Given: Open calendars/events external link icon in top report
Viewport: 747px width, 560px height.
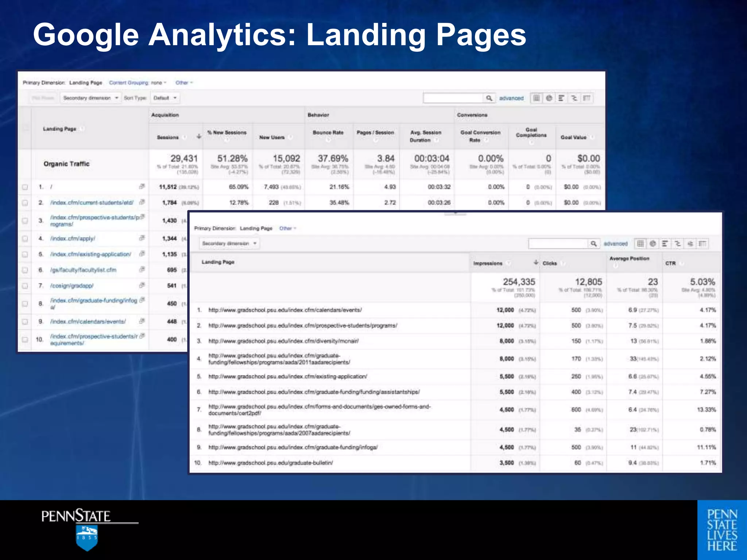Looking at the screenshot, I should tap(142, 321).
